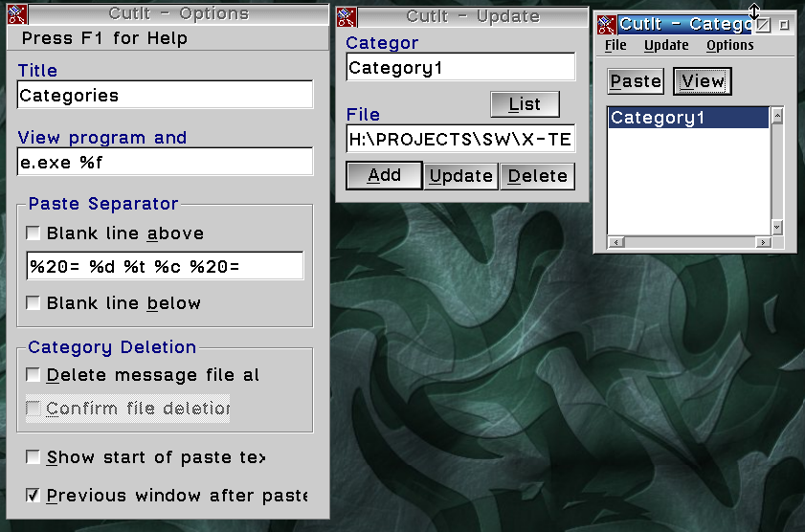Tick Show start of paste text checkbox
Screen dimensions: 805x532
pos(34,457)
